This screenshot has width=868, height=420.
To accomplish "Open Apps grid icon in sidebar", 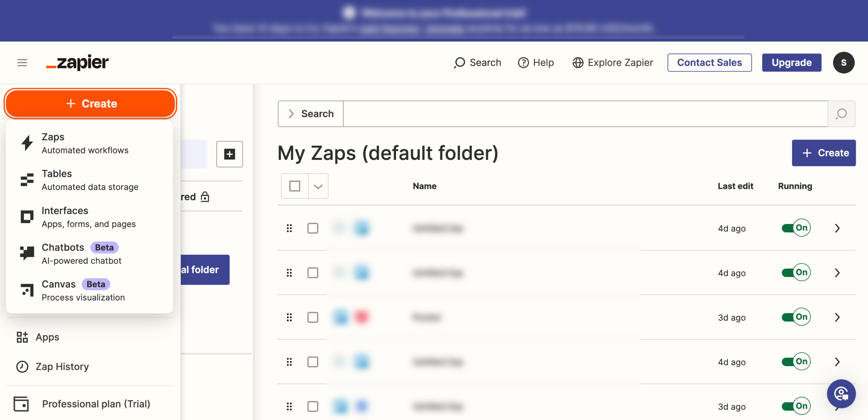I will (22, 337).
